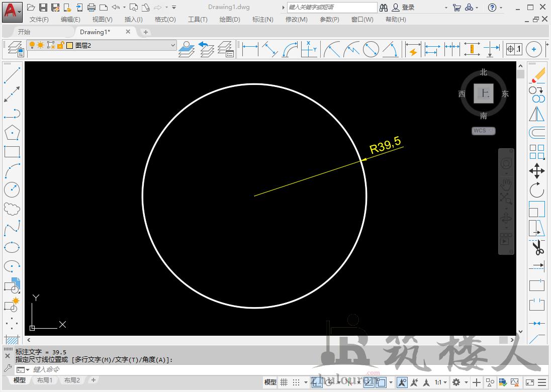Select the Ellipse draw tool
Screen dimensions: 551x392
click(x=12, y=247)
